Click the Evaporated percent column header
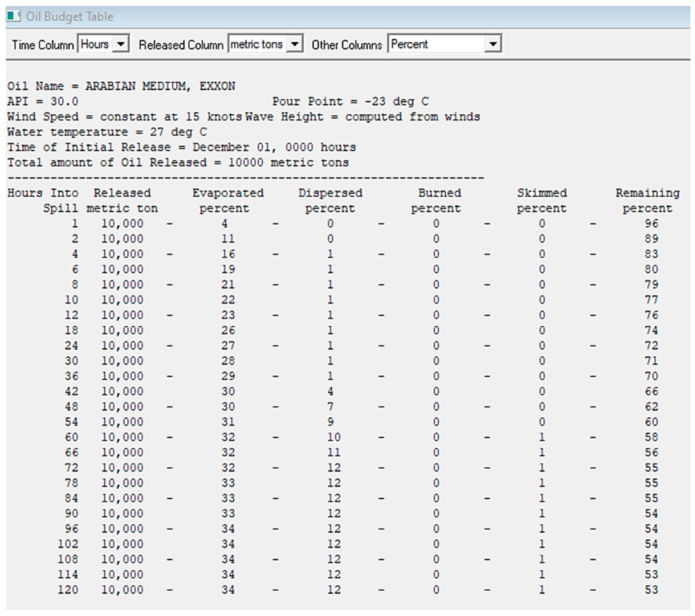695x616 pixels. (x=227, y=201)
